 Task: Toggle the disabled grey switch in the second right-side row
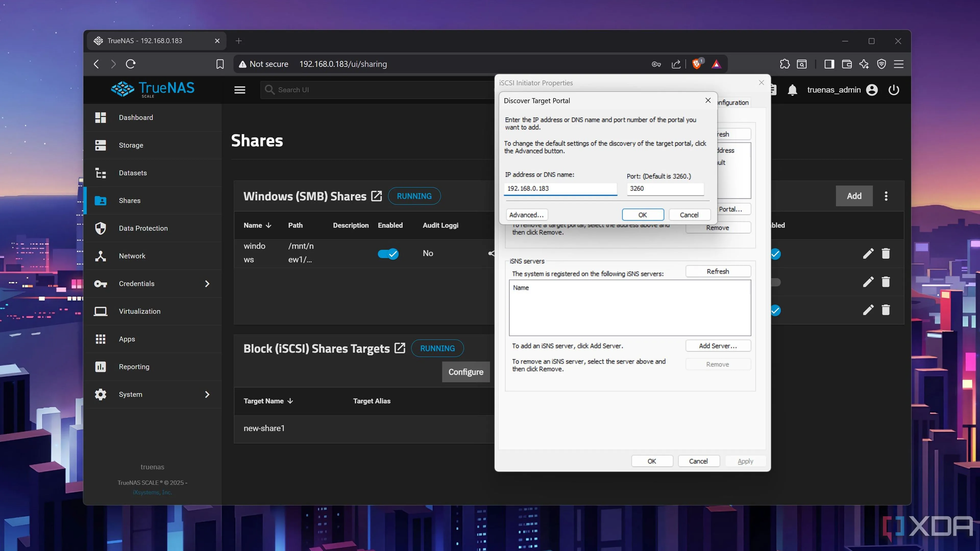(776, 282)
